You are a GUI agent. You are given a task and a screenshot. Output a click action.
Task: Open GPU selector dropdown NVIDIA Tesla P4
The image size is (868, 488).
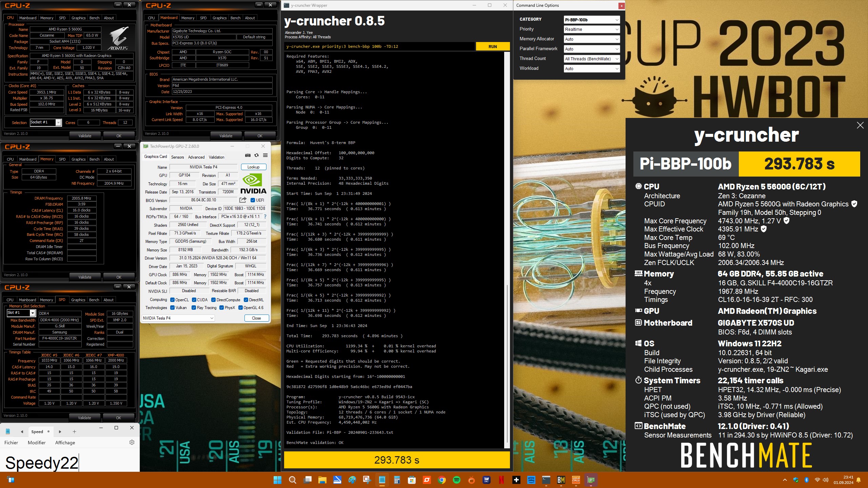178,318
